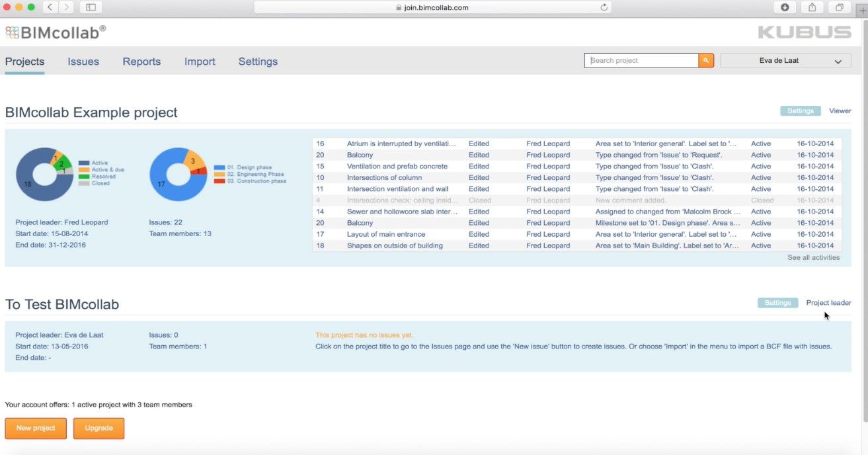Go forward with Safari forward arrow
This screenshot has height=455, width=868.
(x=66, y=7)
